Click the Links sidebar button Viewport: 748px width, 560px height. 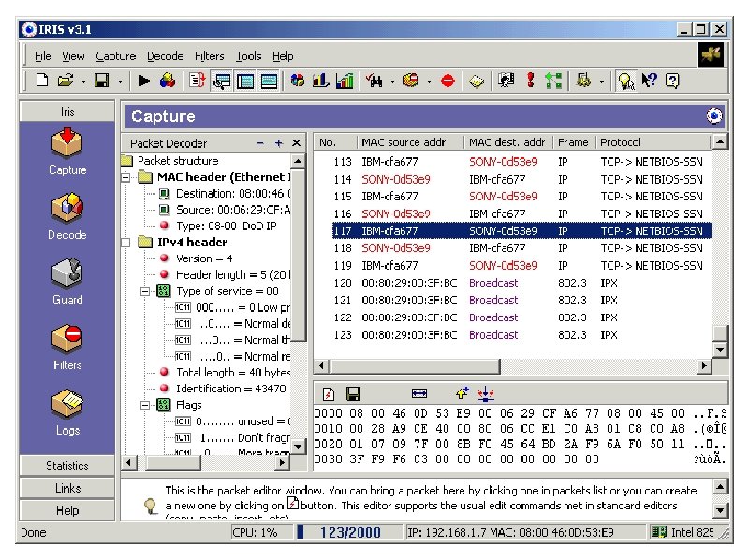pyautogui.click(x=67, y=488)
